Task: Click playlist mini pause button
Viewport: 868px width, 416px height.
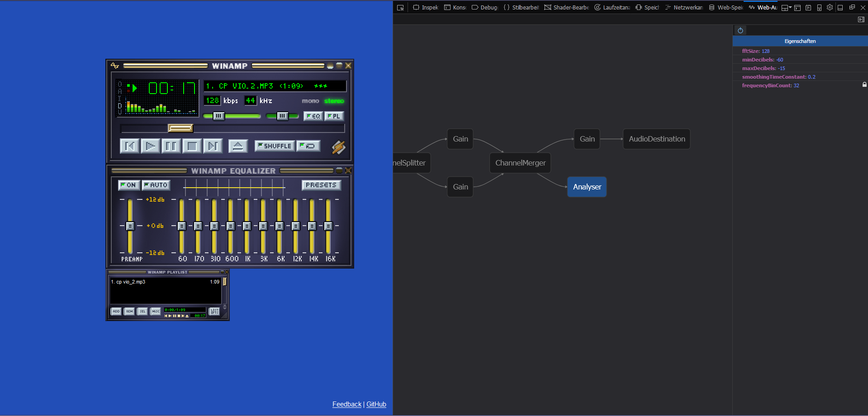Action: tap(175, 316)
